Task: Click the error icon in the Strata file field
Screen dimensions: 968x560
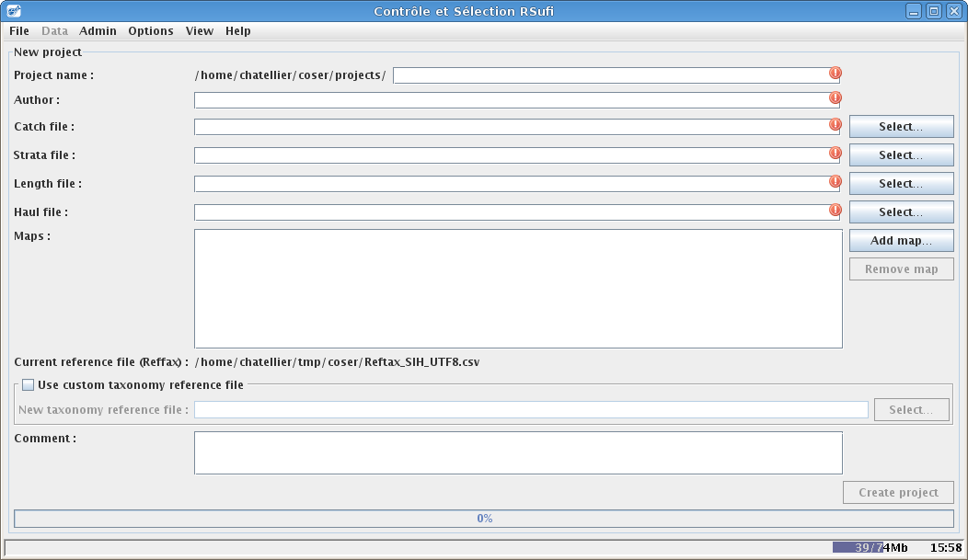Action: click(x=835, y=153)
